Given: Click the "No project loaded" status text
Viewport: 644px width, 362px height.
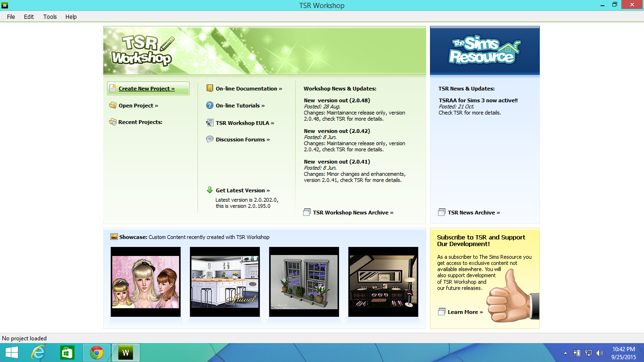Looking at the screenshot, I should tap(25, 338).
